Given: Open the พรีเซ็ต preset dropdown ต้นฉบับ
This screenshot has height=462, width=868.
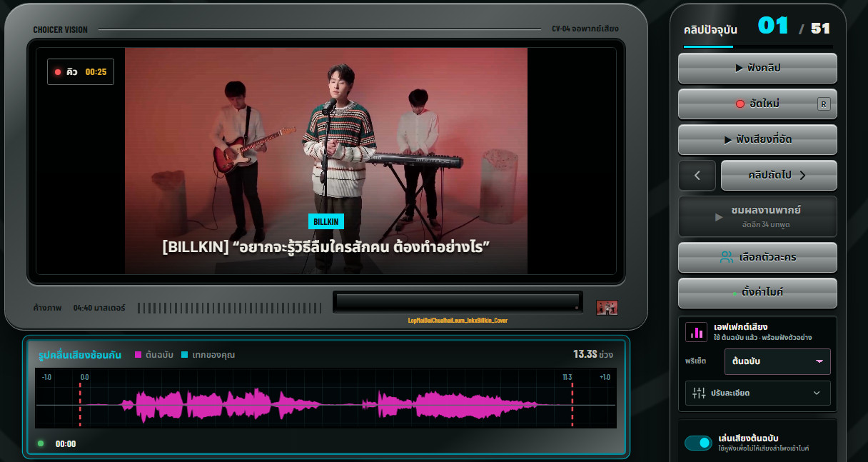Looking at the screenshot, I should click(x=777, y=361).
